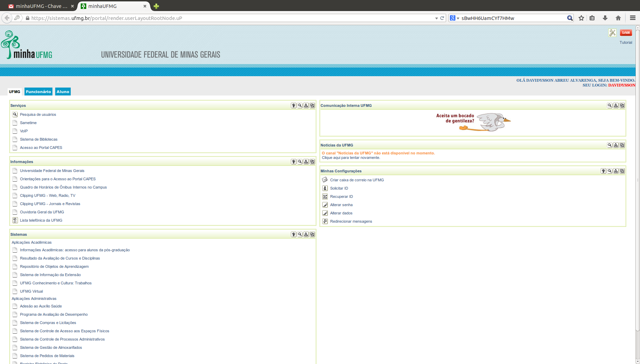This screenshot has height=364, width=640.
Task: Switch to the Aluno tab
Action: [x=63, y=92]
